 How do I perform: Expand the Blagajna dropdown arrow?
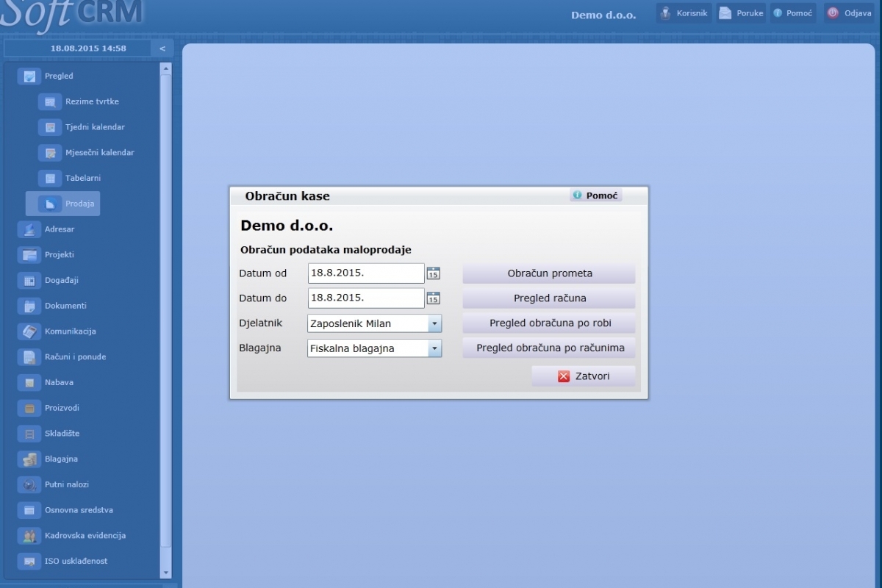(434, 348)
